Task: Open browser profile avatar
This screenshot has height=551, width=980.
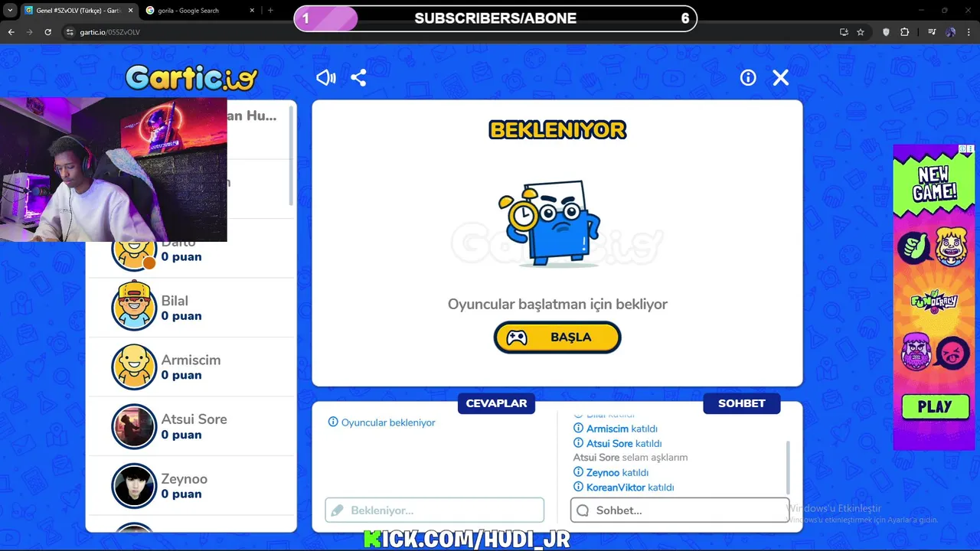Action: tap(950, 32)
